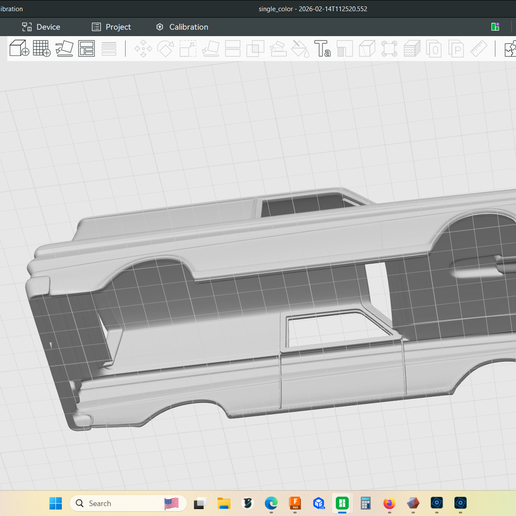
Task: Click the Windows taskbar Search field
Action: click(128, 503)
